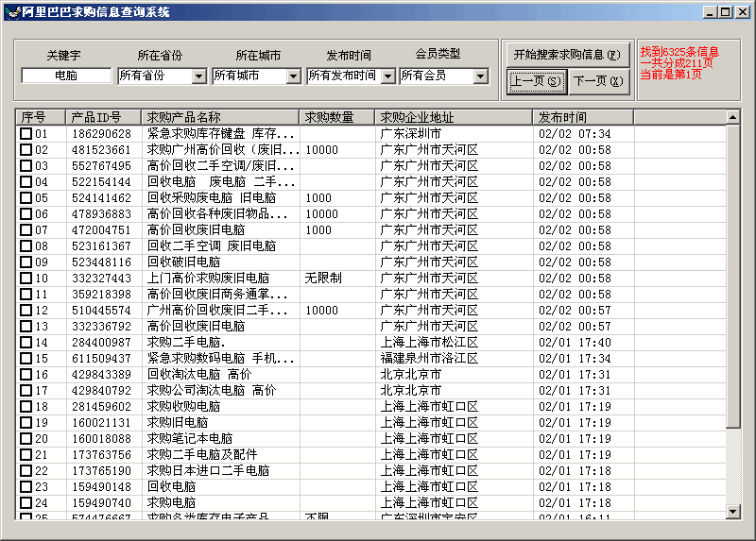Viewport: 756px width, 541px height.
Task: Select product ID 359218398
Action: coord(101,295)
